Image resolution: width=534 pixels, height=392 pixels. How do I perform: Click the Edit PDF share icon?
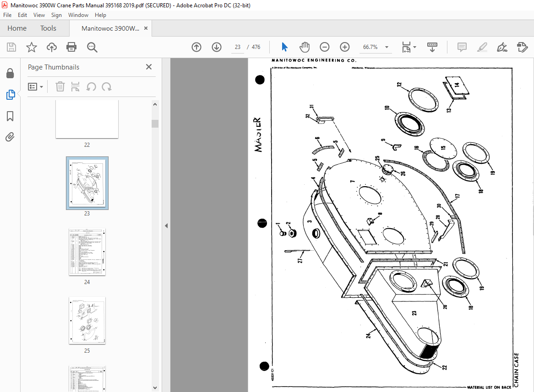coord(522,47)
